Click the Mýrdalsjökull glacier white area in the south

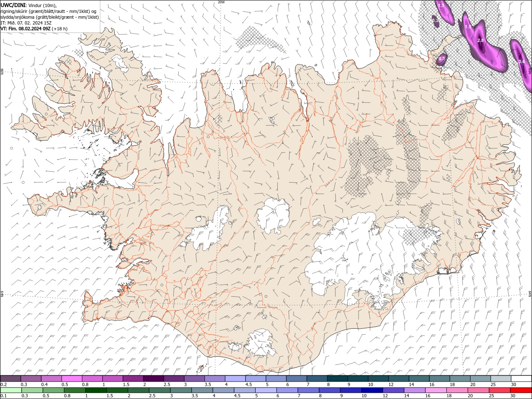coord(261,343)
